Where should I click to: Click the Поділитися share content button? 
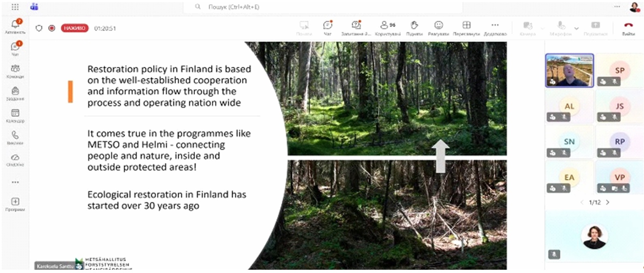click(x=595, y=28)
